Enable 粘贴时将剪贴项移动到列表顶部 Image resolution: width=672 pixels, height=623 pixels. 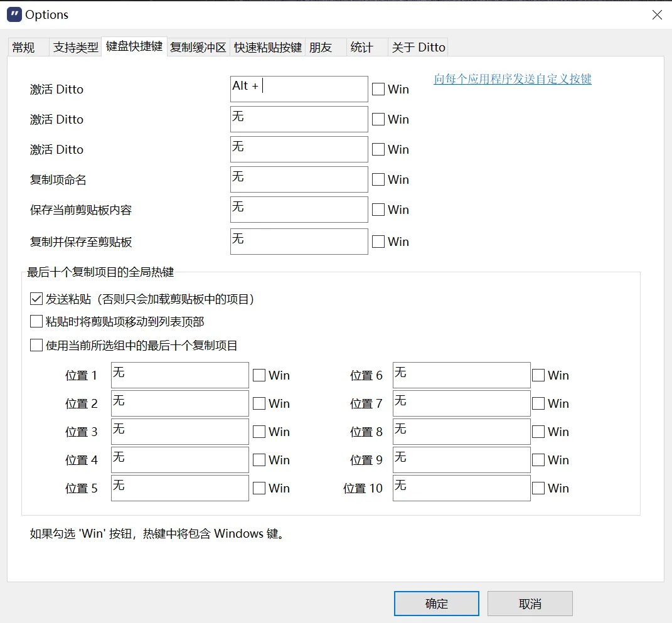tap(36, 321)
